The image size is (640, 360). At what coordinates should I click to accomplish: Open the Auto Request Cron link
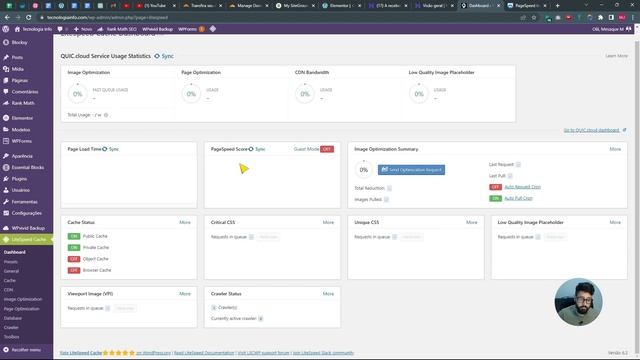(x=522, y=187)
